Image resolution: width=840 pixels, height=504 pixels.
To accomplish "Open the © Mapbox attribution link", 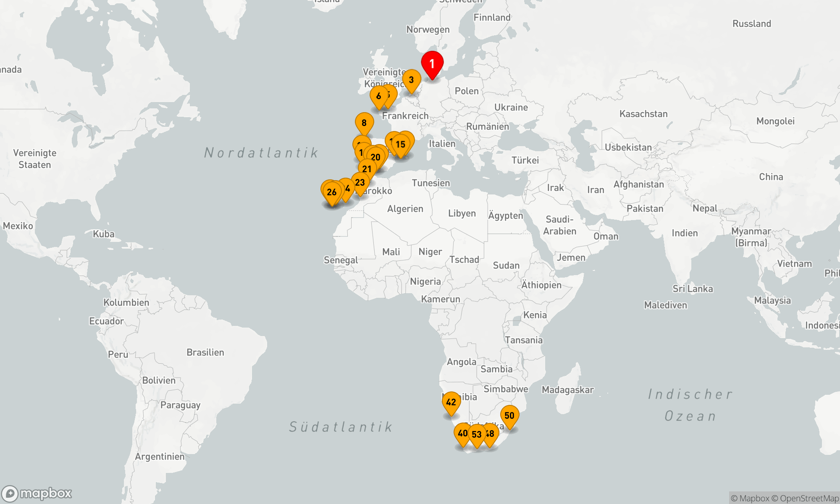I will [x=750, y=499].
